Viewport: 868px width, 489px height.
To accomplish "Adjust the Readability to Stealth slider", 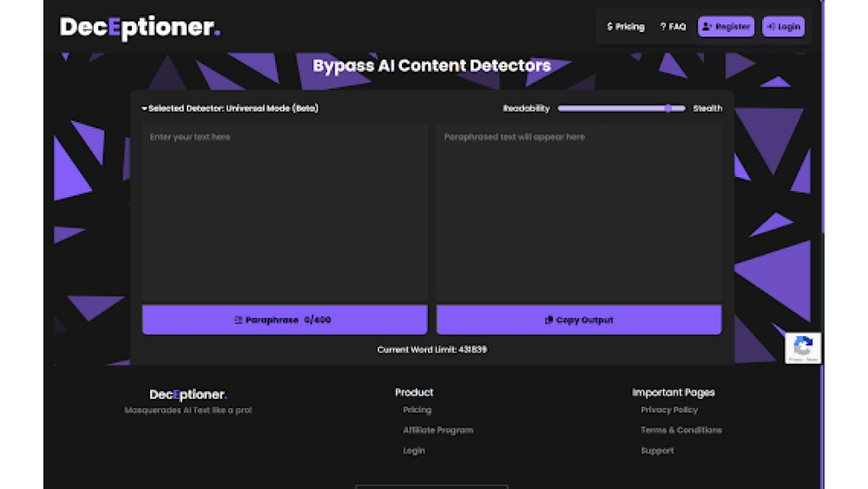I will 621,108.
